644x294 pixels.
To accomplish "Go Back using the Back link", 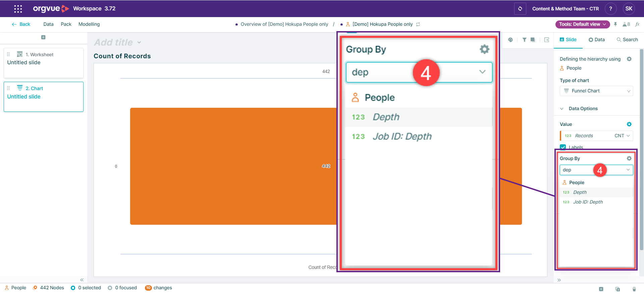I will click(21, 24).
